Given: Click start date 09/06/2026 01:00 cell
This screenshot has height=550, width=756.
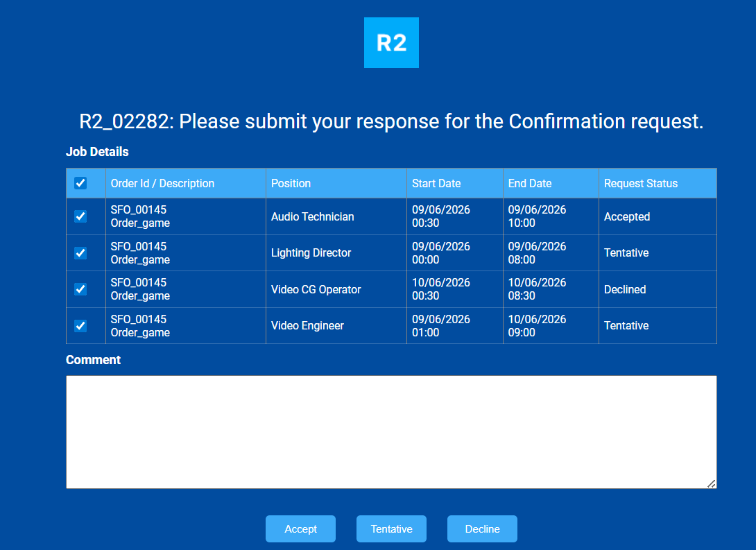Looking at the screenshot, I should [x=455, y=326].
